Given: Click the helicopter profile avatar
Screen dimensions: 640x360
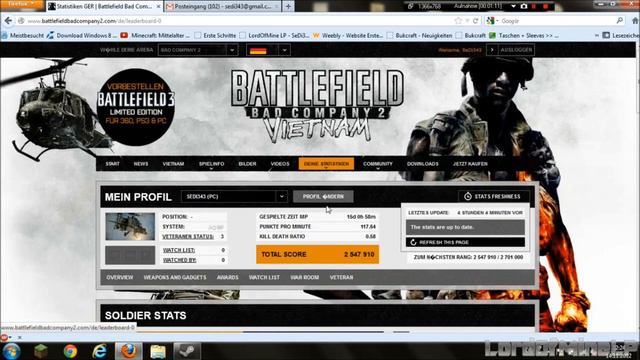Looking at the screenshot, I should pyautogui.click(x=130, y=226).
